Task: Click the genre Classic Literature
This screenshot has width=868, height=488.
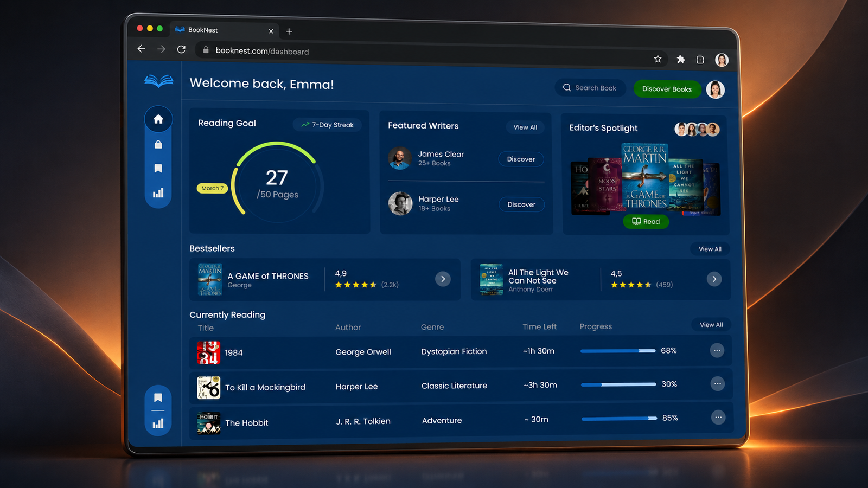Action: coord(454,386)
